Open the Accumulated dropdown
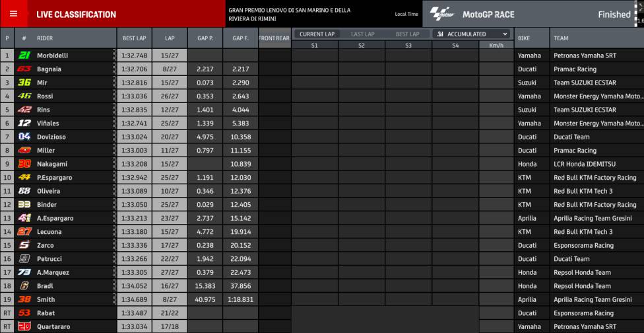Screen dimensions: 644x333 (471, 34)
